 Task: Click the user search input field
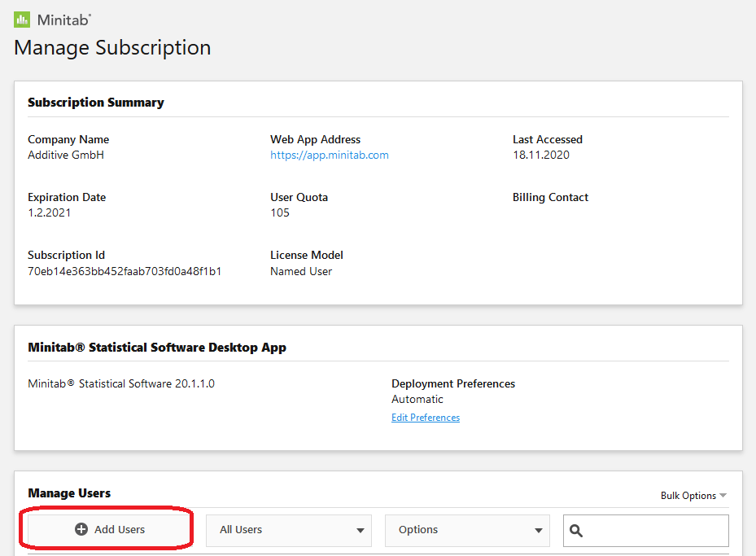pyautogui.click(x=646, y=531)
